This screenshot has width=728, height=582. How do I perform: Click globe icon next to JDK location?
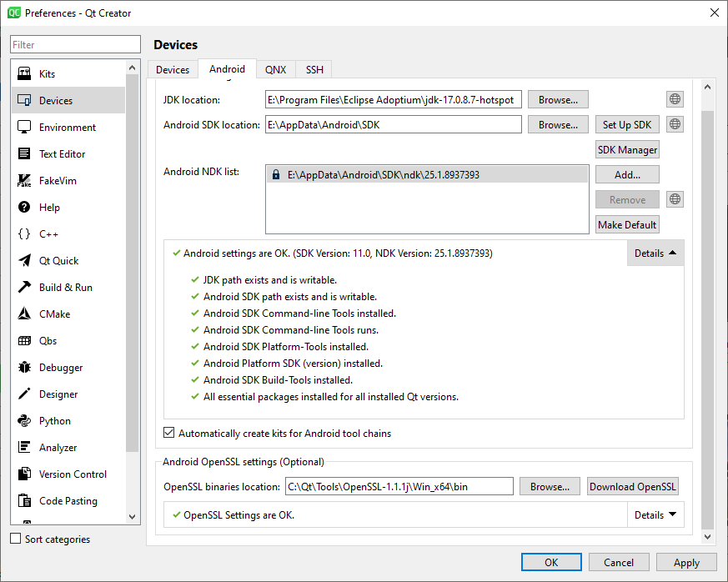(675, 99)
